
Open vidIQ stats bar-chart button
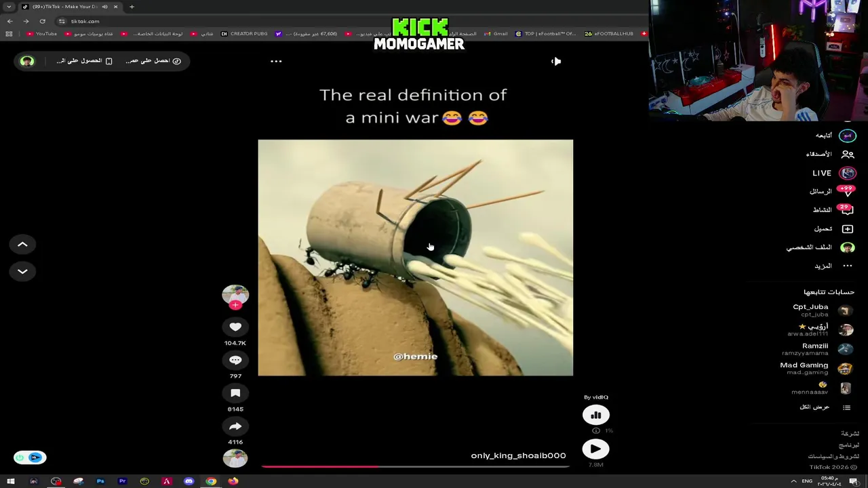595,415
